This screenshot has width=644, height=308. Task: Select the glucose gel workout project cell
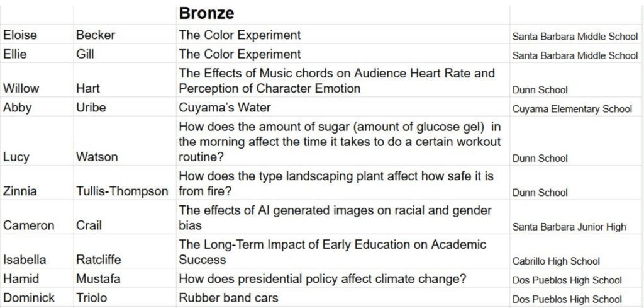(340, 142)
